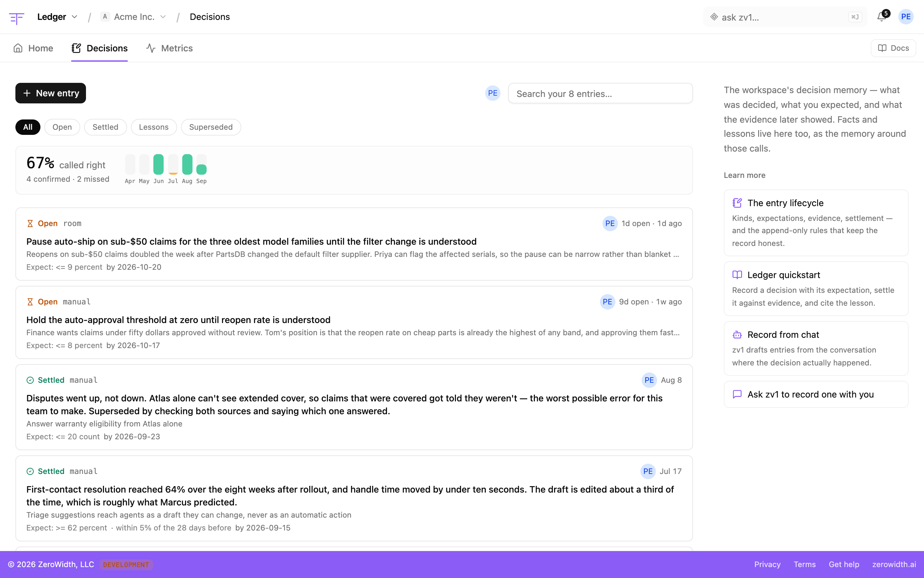Click the Apr bar in called-right chart
The image size is (924, 578).
click(x=130, y=164)
